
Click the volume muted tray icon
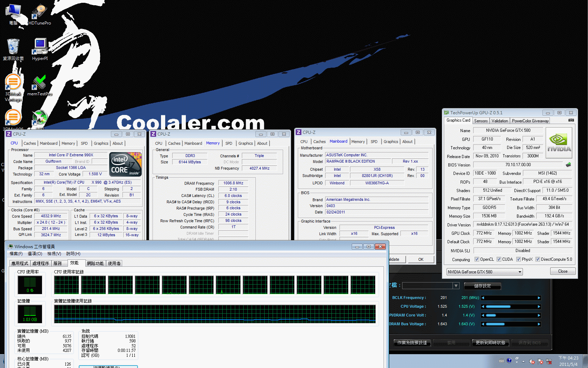(532, 361)
